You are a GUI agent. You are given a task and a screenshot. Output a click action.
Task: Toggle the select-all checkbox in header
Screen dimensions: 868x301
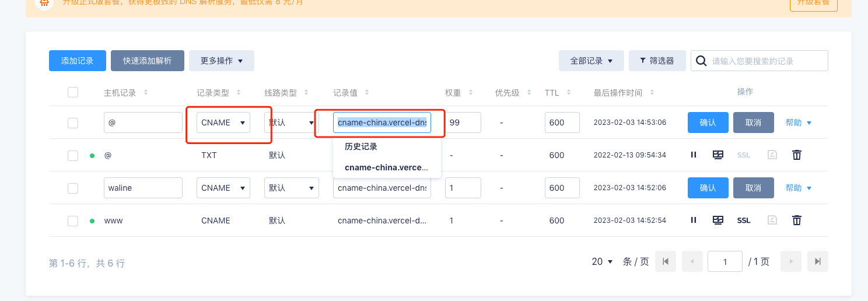coord(73,92)
